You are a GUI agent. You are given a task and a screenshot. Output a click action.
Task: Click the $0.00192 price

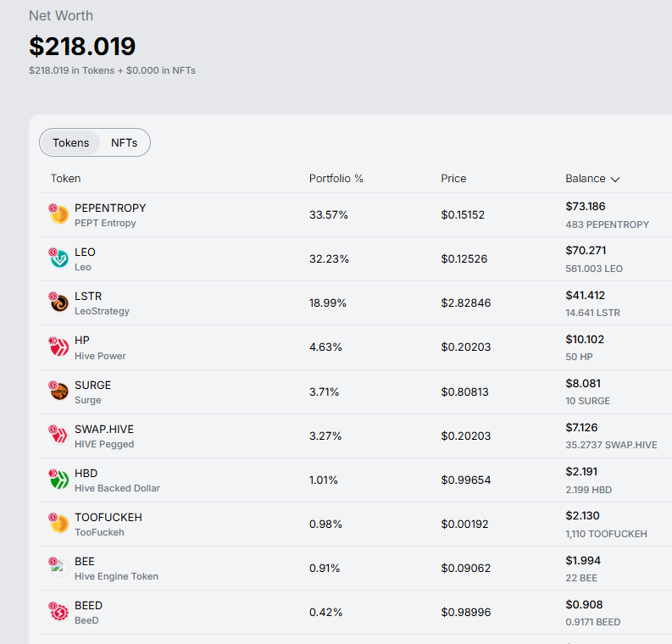pos(464,525)
